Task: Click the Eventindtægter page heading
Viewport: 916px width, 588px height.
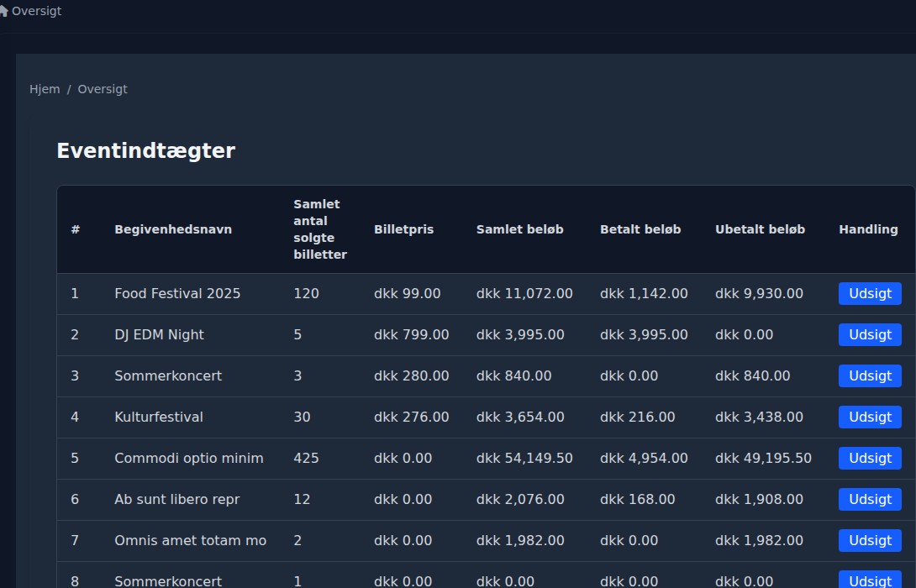Action: 145,151
